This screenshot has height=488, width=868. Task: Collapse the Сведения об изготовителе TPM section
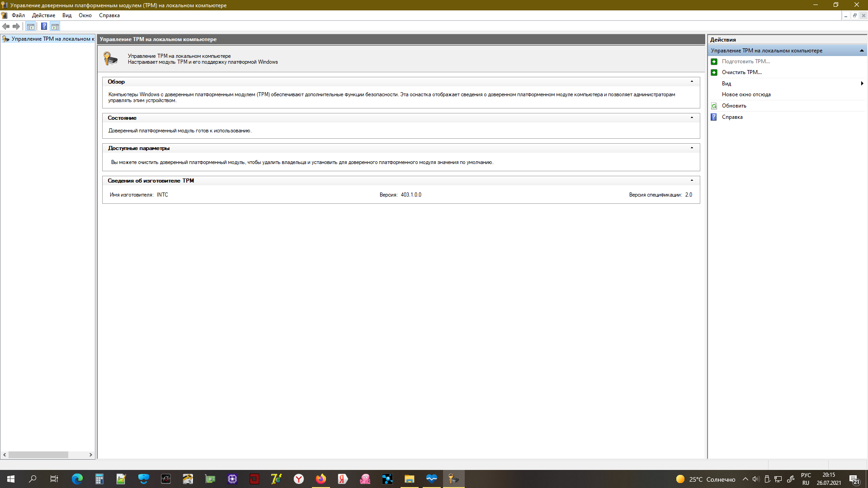pos(691,181)
